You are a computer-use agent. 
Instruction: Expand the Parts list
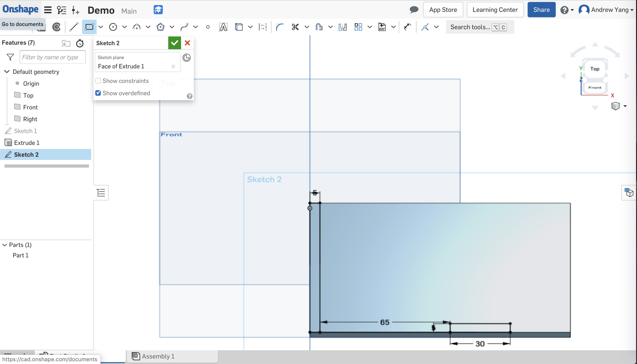(x=4, y=245)
